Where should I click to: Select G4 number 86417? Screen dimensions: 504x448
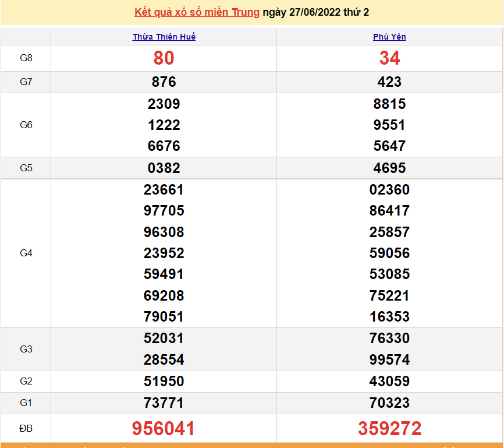click(x=389, y=210)
